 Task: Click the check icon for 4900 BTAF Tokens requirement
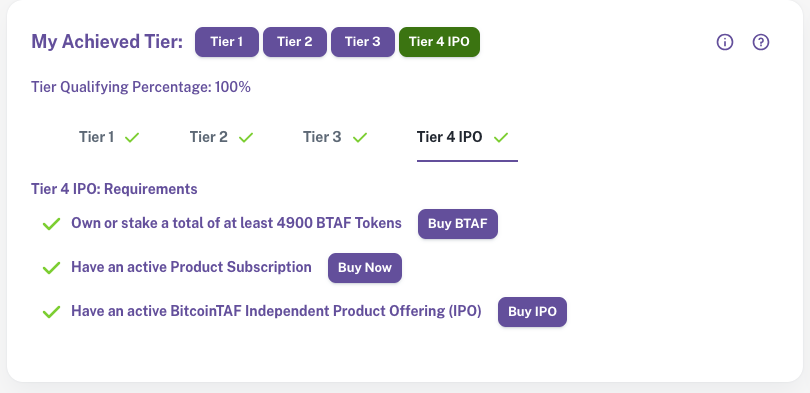tap(51, 224)
